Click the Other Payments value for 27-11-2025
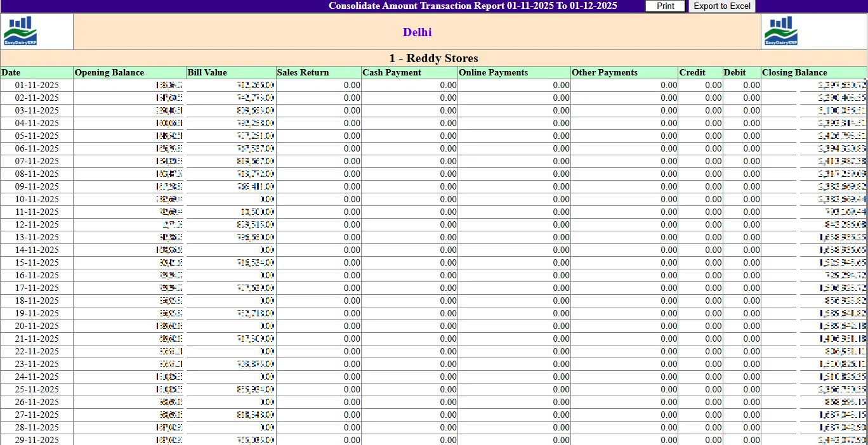The image size is (868, 445). (x=669, y=415)
